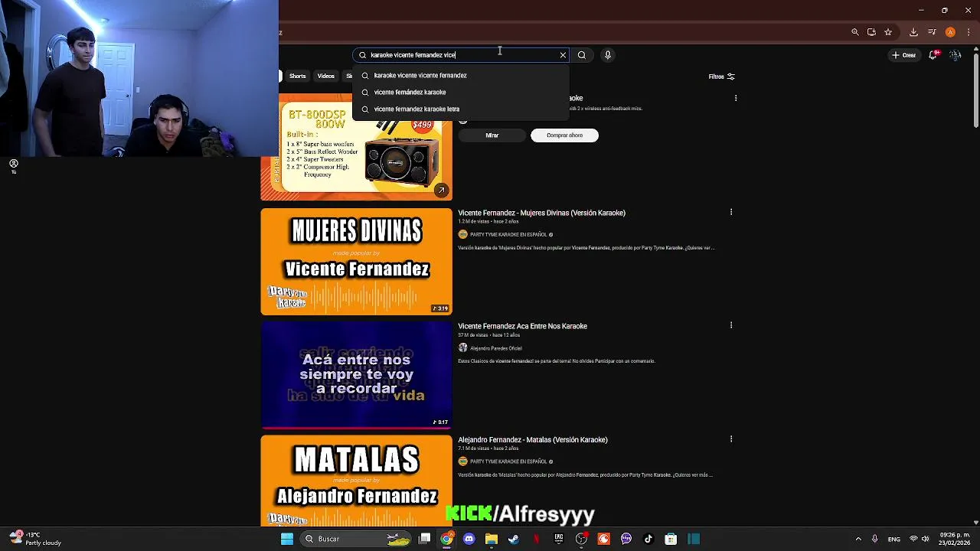This screenshot has width=980, height=551.
Task: Open Party Tyme Karaoke channel under Mujeres Divinas
Action: (508, 234)
